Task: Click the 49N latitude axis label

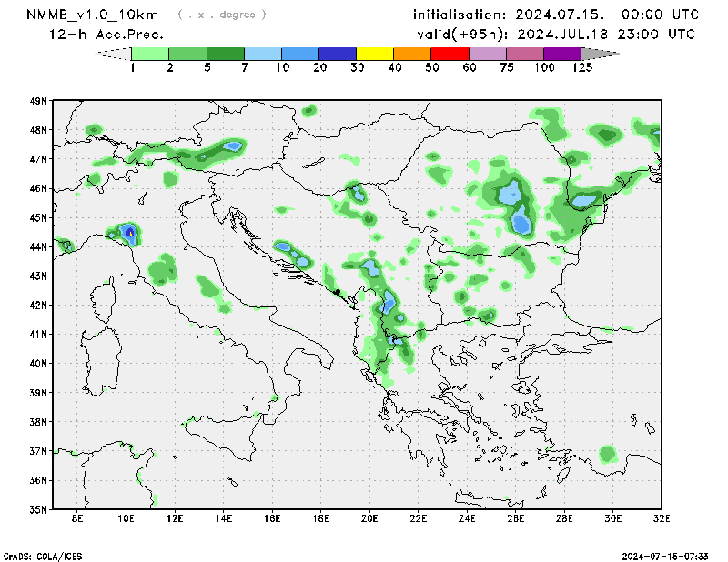Action: [37, 101]
